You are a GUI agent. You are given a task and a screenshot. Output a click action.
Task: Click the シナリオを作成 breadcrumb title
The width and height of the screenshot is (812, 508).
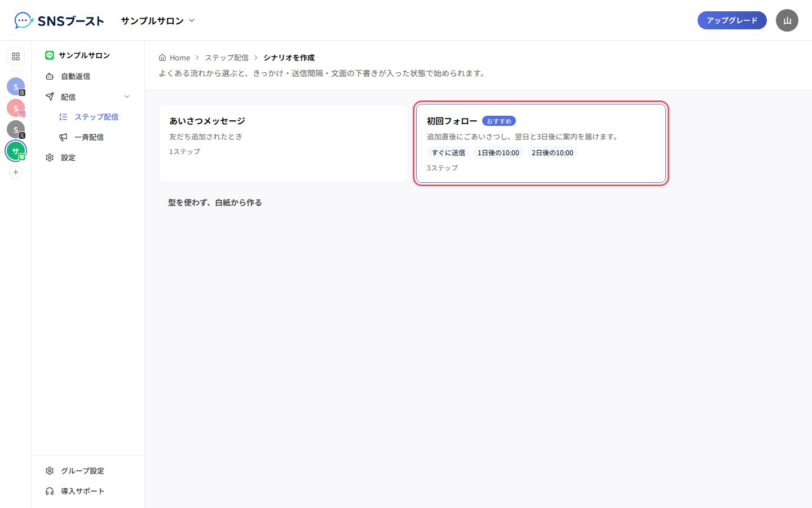point(289,58)
